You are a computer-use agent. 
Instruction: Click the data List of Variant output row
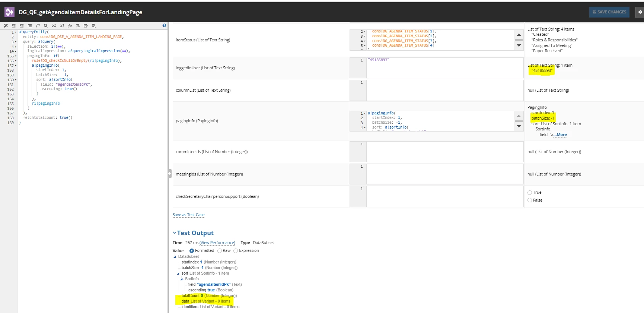206,301
